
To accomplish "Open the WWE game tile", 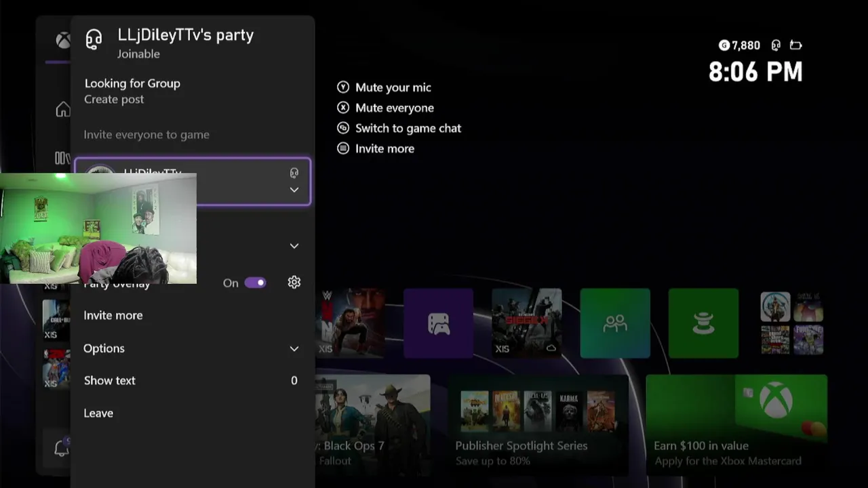I will pyautogui.click(x=350, y=323).
